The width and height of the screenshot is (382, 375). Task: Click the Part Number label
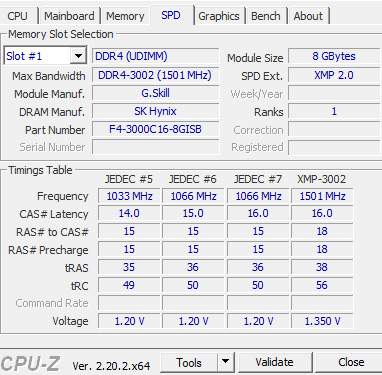point(55,130)
